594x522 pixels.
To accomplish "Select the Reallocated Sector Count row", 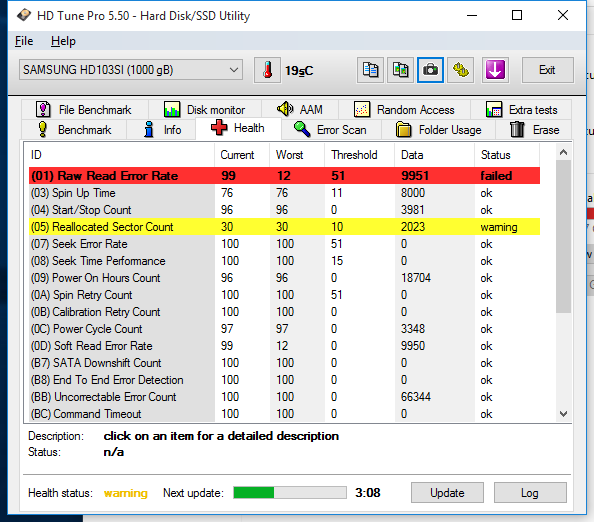I will click(x=284, y=227).
